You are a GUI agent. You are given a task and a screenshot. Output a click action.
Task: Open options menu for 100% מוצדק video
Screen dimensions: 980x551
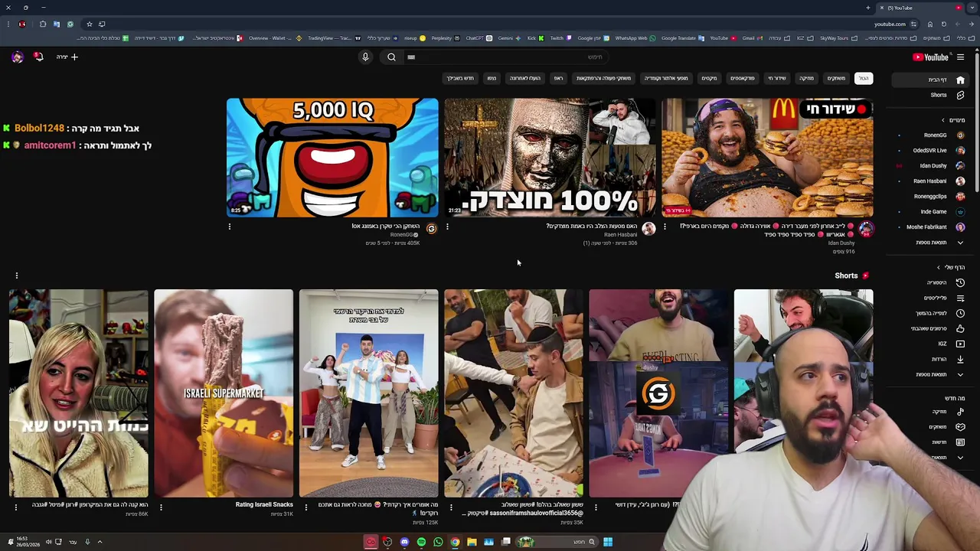pyautogui.click(x=447, y=227)
